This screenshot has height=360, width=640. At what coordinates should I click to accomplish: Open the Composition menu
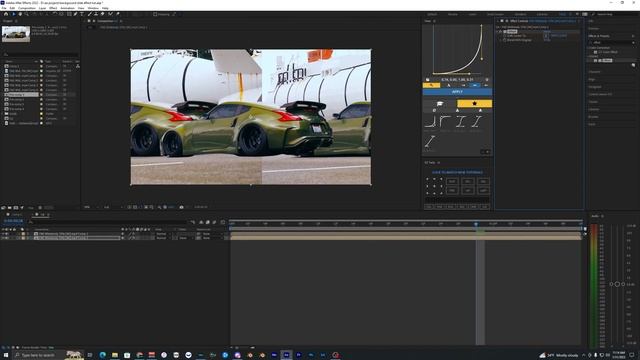pyautogui.click(x=27, y=8)
